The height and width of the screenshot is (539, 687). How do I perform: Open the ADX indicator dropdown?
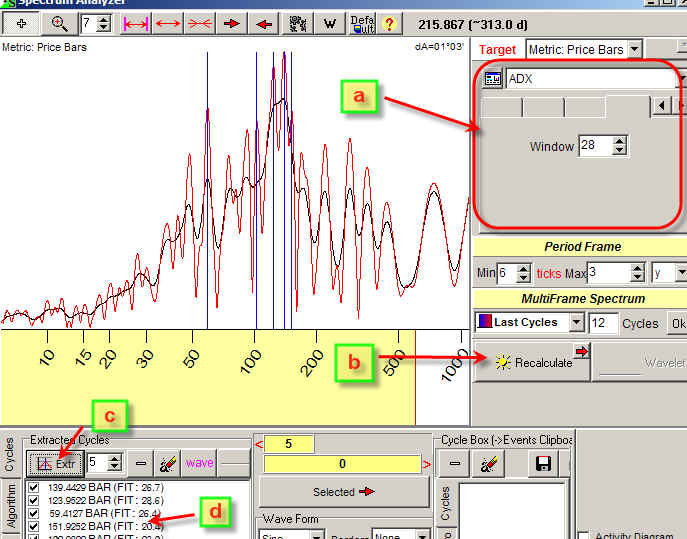coord(680,79)
